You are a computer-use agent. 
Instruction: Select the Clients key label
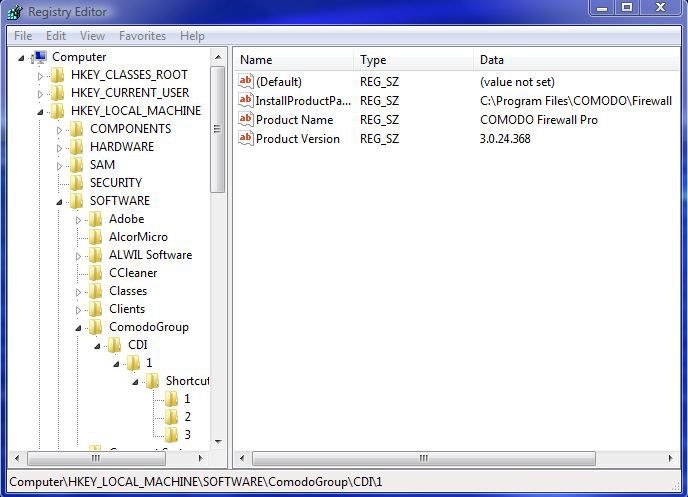127,309
